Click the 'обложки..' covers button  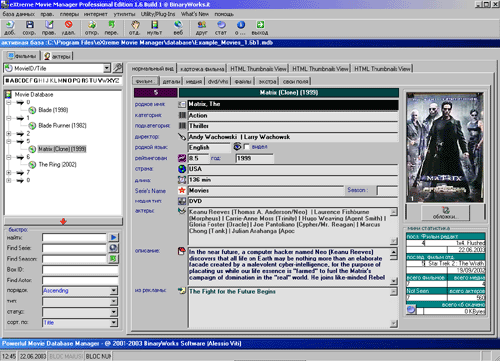click(x=446, y=213)
